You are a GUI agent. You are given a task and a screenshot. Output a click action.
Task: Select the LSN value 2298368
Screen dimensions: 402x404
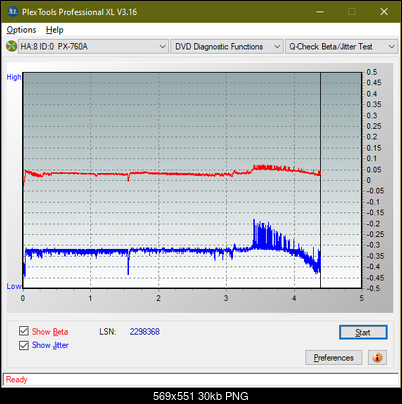click(145, 332)
